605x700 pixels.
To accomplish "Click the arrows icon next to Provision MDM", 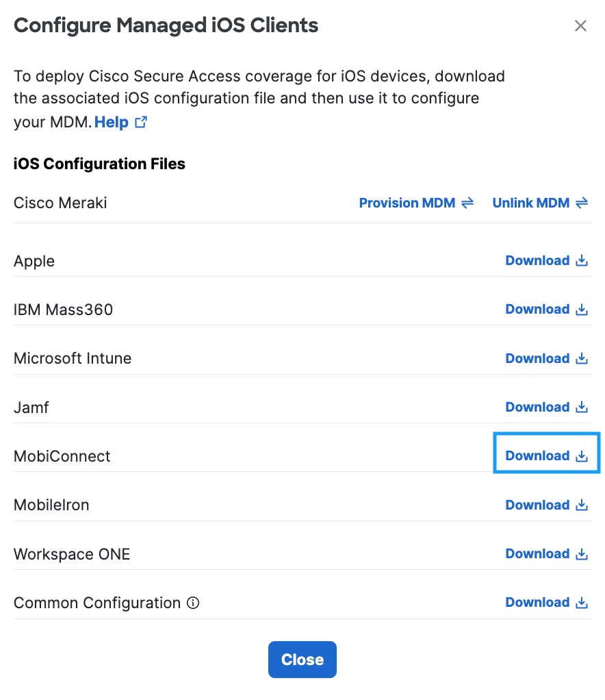I will point(467,203).
